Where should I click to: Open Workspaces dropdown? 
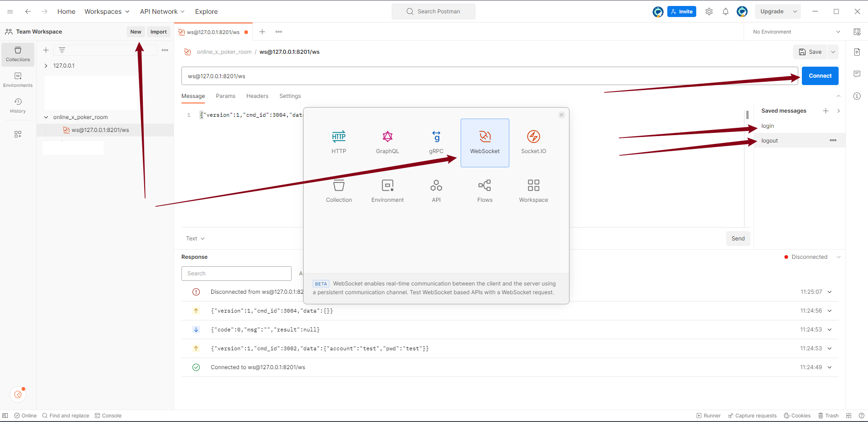pyautogui.click(x=107, y=11)
